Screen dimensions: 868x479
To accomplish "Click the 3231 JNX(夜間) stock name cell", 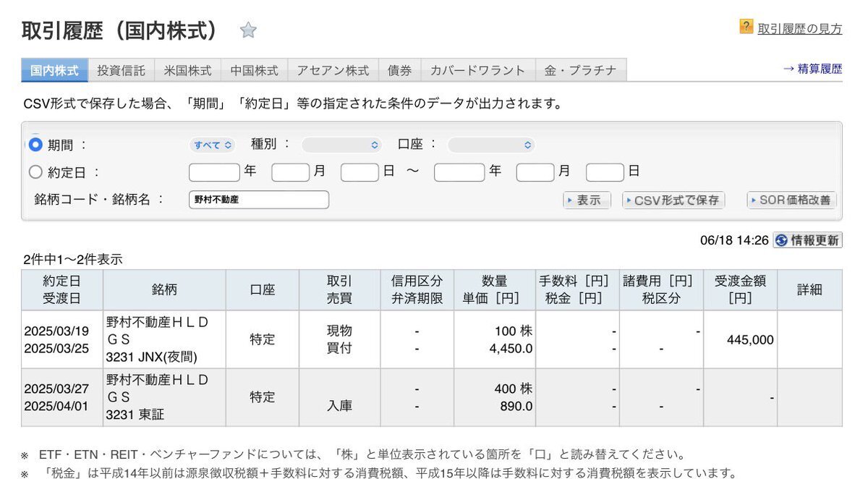I will point(164,339).
